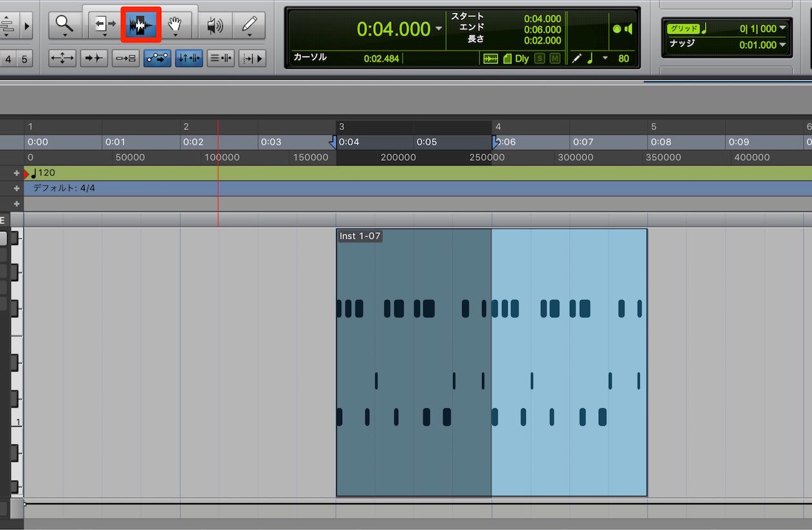This screenshot has width=812, height=530.
Task: Open the ナッジ value 0:01.000 dropdown
Action: click(783, 45)
